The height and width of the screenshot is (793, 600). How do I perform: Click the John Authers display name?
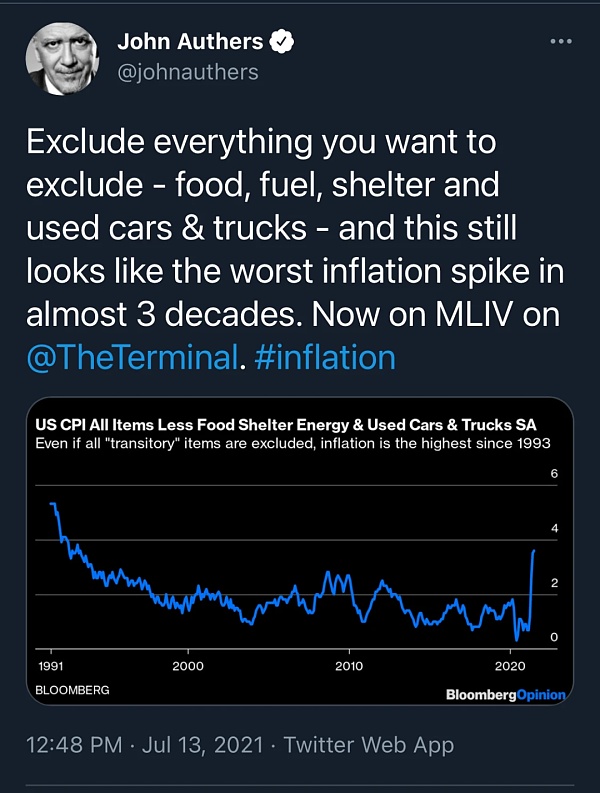(190, 42)
